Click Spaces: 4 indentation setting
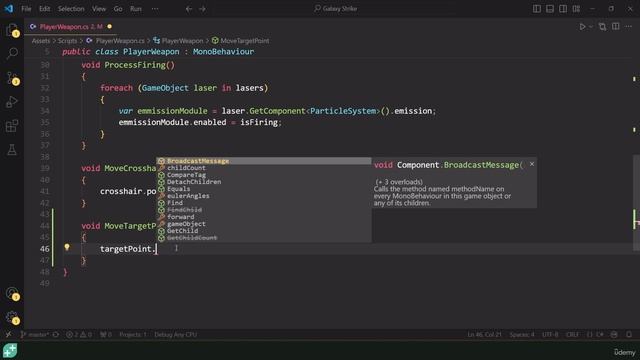Image resolution: width=640 pixels, height=360 pixels. (x=522, y=335)
